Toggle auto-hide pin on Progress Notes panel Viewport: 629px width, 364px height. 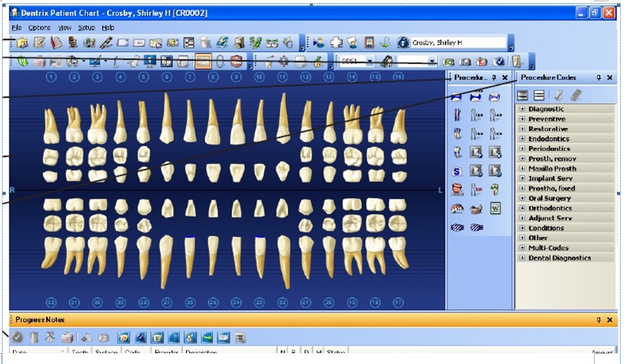tap(598, 320)
